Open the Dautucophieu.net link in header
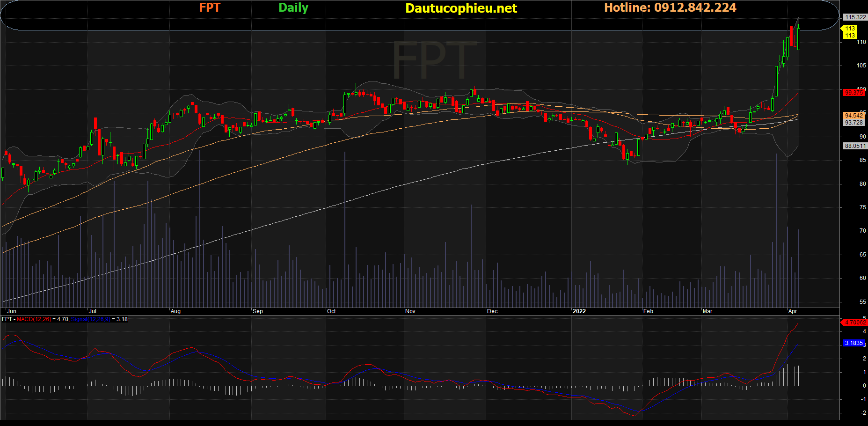 (x=461, y=8)
